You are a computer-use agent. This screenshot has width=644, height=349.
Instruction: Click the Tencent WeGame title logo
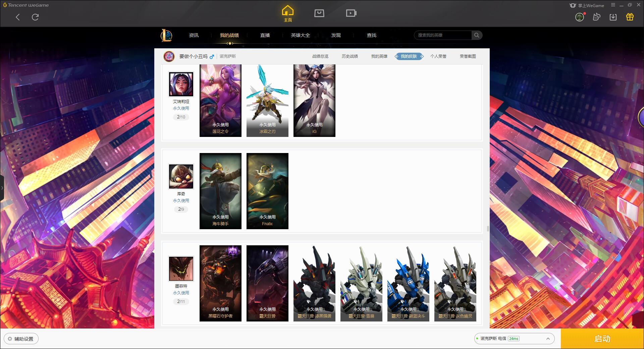(26, 5)
